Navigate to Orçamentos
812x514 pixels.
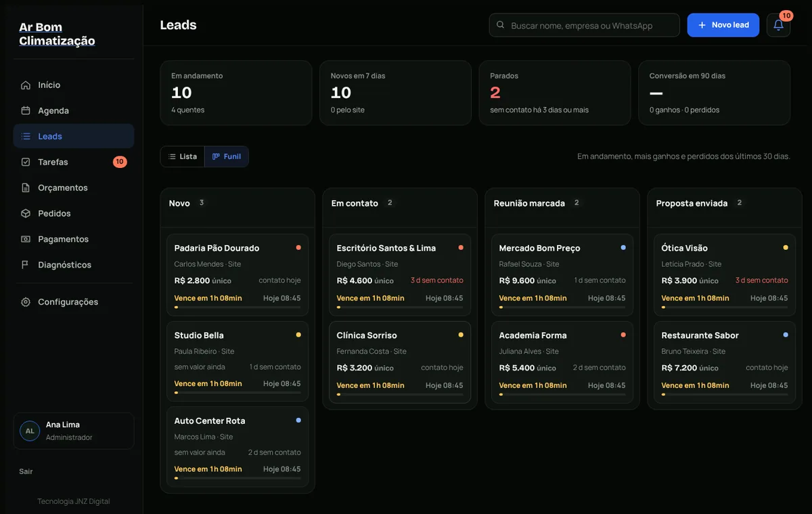(74, 188)
